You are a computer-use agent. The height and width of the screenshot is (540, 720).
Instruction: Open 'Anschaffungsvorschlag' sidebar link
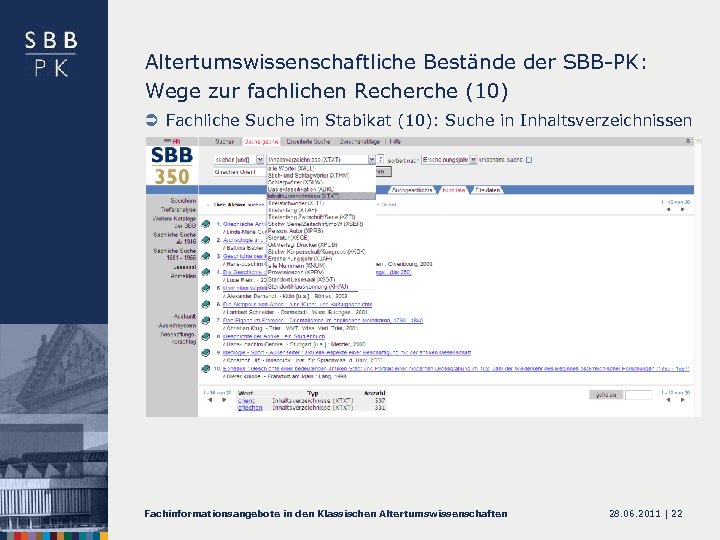(x=178, y=338)
